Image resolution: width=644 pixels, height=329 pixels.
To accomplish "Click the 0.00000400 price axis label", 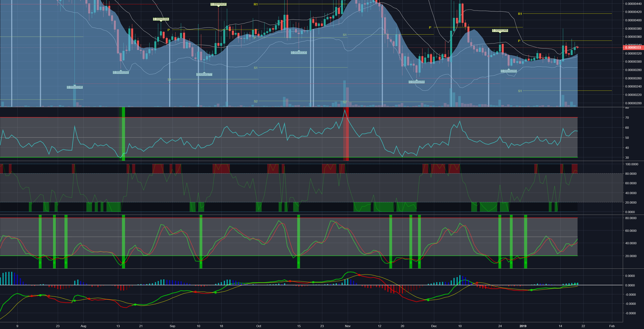I will tap(633, 20).
